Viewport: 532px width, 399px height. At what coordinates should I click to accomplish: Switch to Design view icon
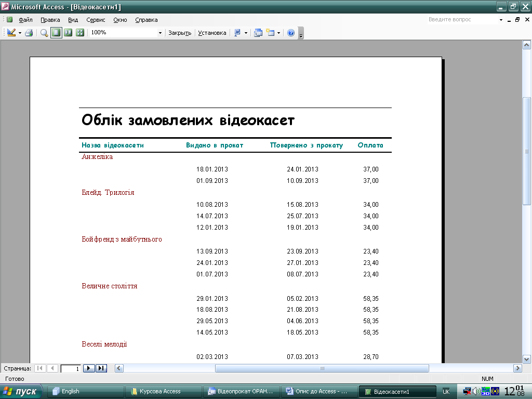coord(11,33)
